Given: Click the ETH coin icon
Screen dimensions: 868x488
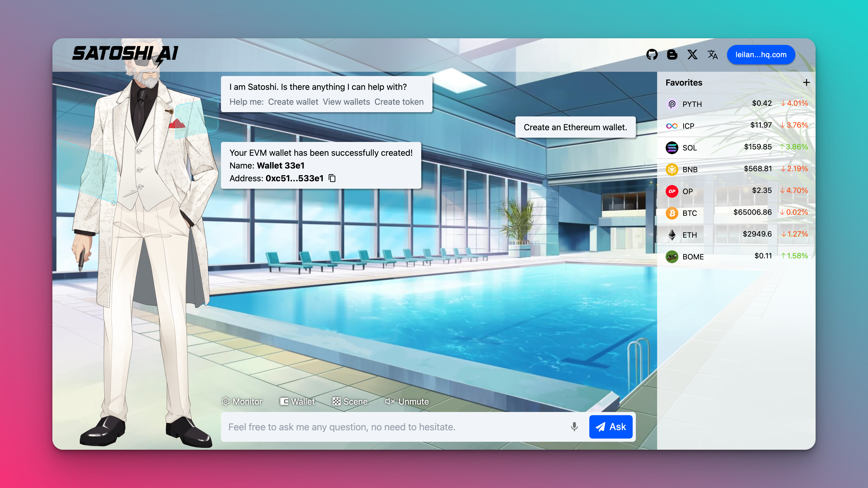Looking at the screenshot, I should point(672,235).
